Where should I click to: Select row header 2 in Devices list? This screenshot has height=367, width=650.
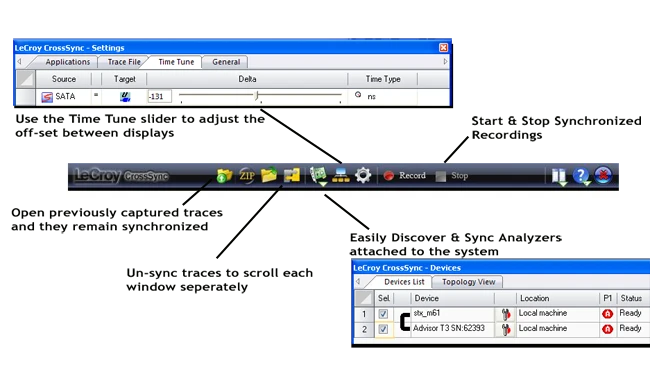click(364, 329)
